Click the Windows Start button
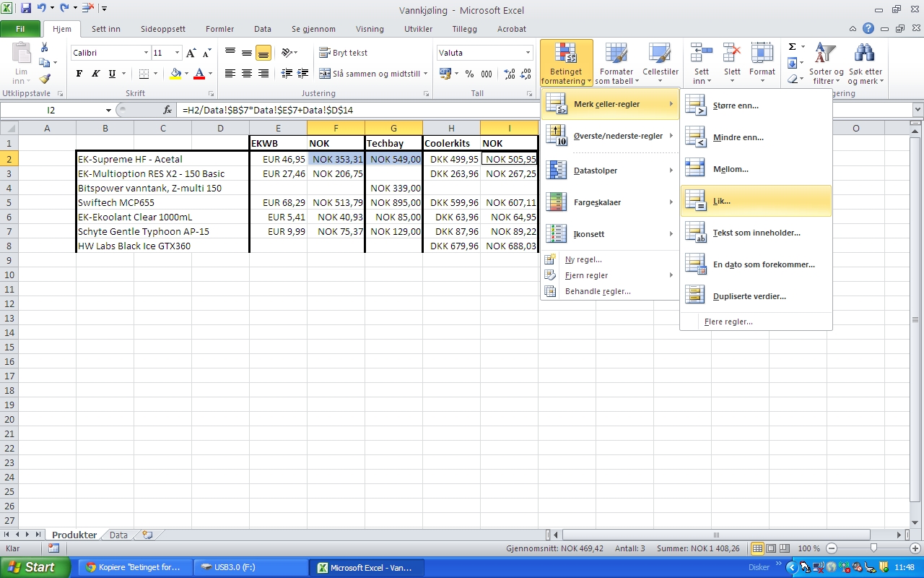 35,567
